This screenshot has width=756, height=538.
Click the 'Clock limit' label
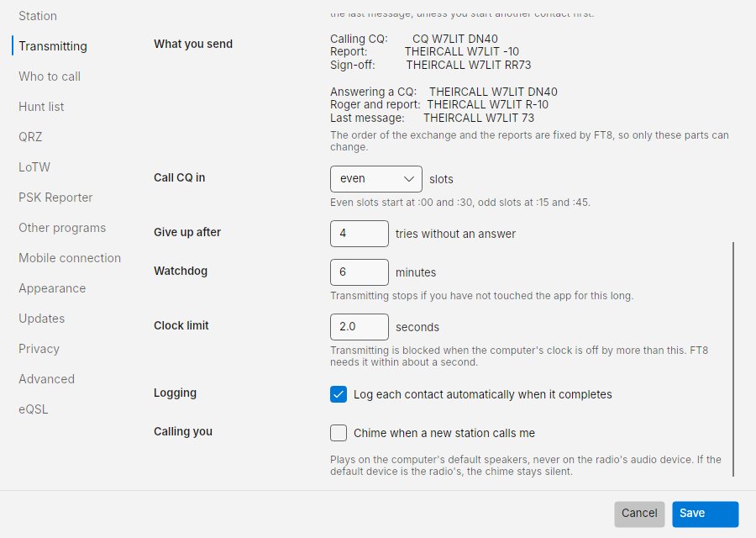click(181, 325)
